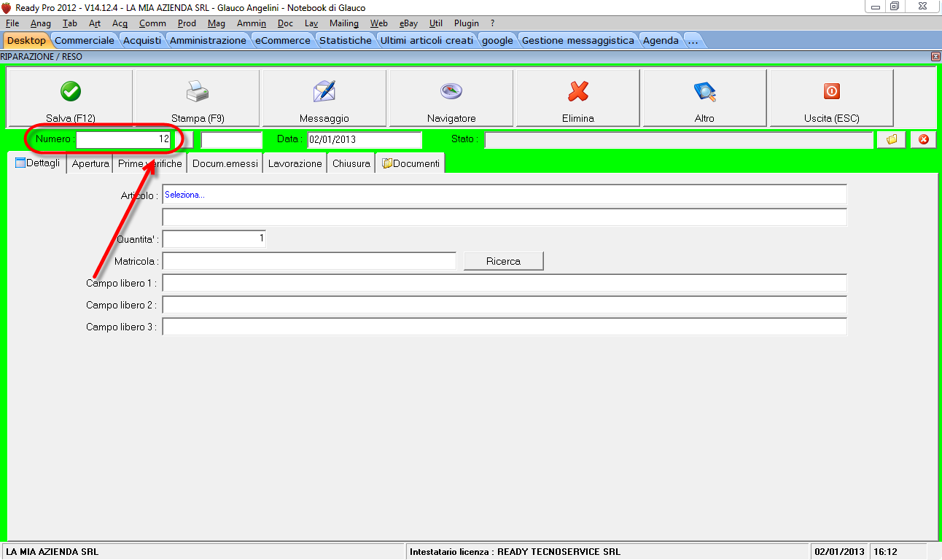
Task: Print using the Stampa (F9) button
Action: pos(198,98)
